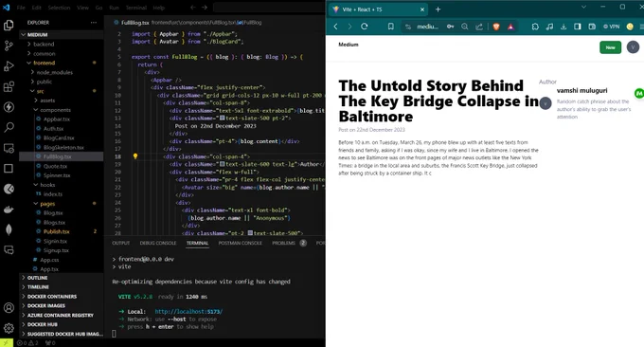Expand the AZURE CONTAINER REGISTRY section

coord(62,316)
